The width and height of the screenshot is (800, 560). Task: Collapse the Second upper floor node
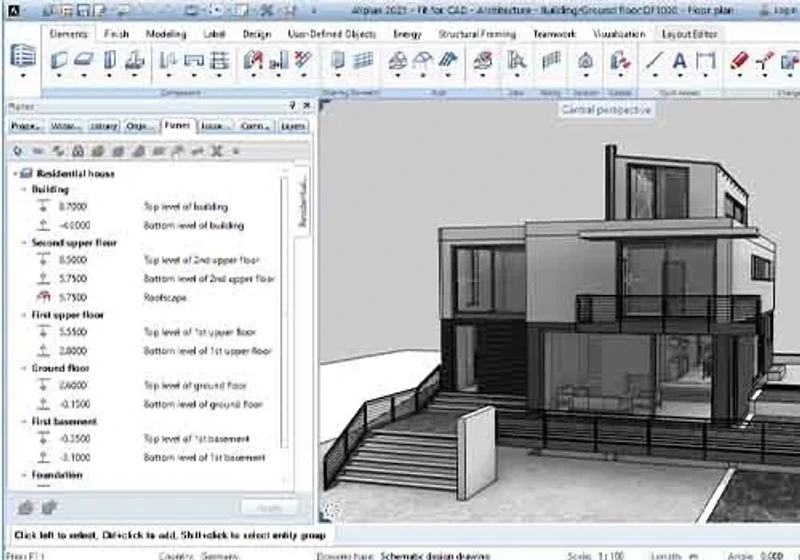(23, 243)
